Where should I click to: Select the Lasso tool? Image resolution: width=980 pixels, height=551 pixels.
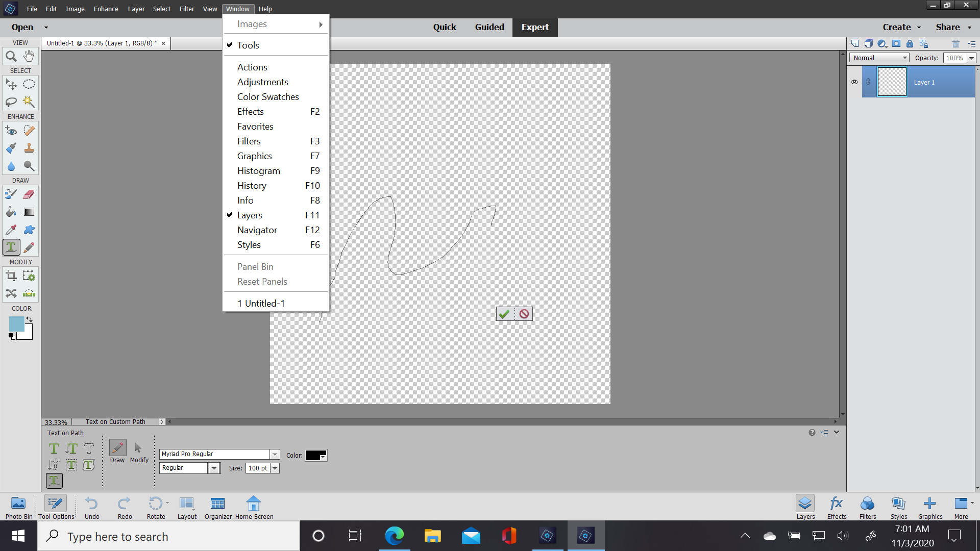click(11, 102)
